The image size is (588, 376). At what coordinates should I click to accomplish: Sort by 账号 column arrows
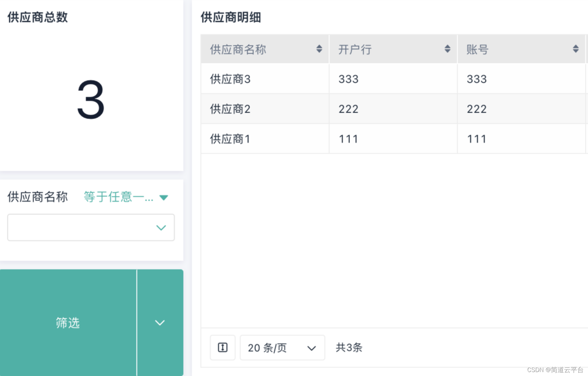click(576, 49)
